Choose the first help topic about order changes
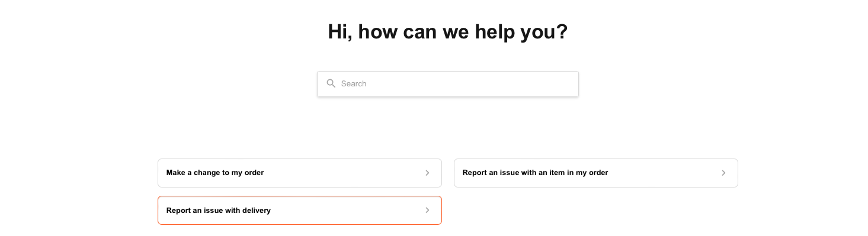Viewport: 868px width, 236px height. (300, 173)
